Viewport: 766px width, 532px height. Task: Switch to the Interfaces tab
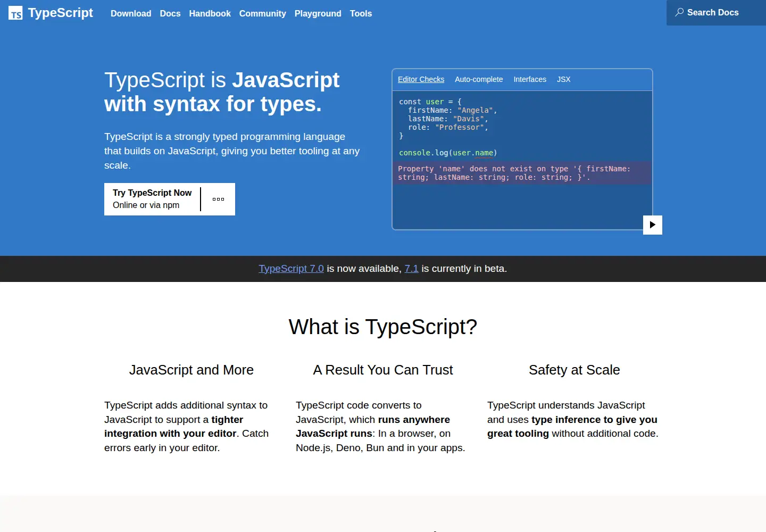point(530,79)
